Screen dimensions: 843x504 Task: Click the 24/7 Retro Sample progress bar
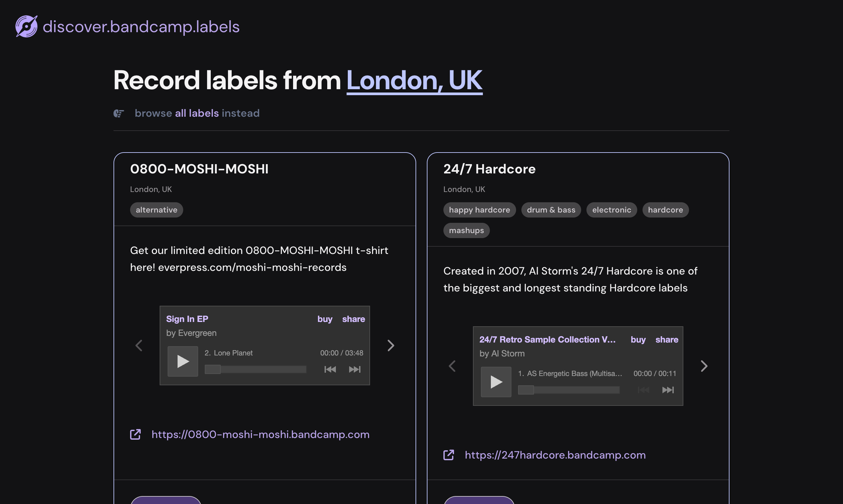tap(568, 390)
